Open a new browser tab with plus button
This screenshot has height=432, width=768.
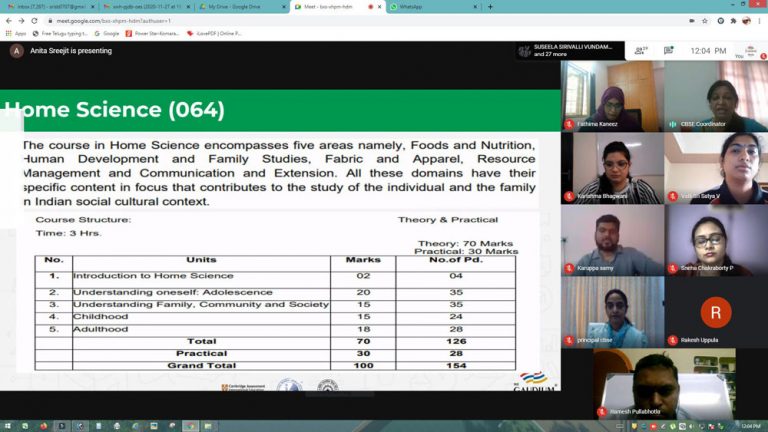(x=490, y=7)
